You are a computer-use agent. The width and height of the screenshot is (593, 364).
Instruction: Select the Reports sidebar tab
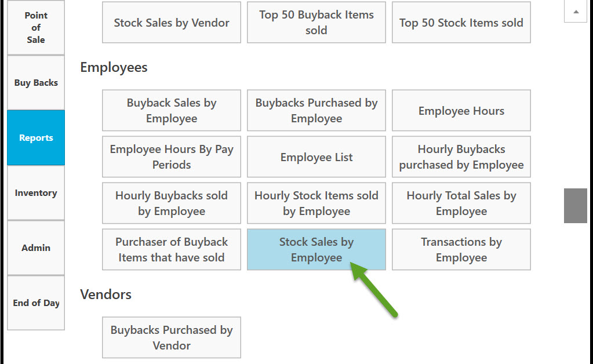pos(36,138)
